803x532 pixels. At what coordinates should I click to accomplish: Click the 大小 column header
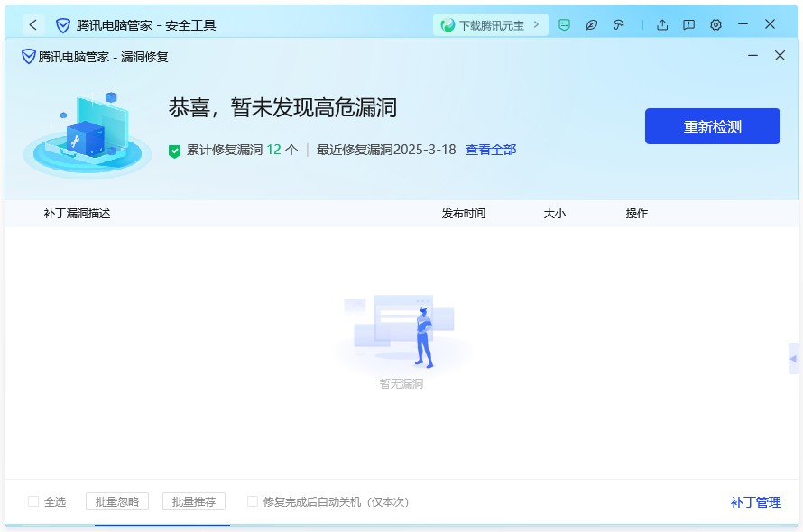pos(555,214)
